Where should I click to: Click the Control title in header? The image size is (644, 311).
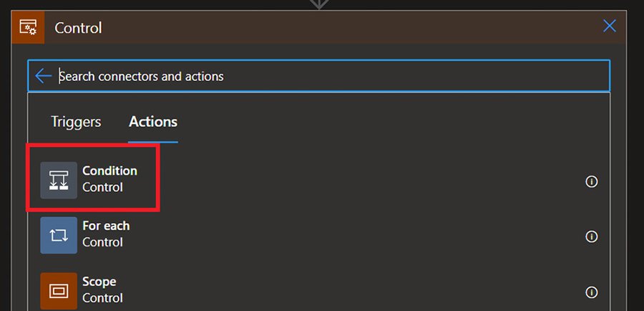coord(79,28)
